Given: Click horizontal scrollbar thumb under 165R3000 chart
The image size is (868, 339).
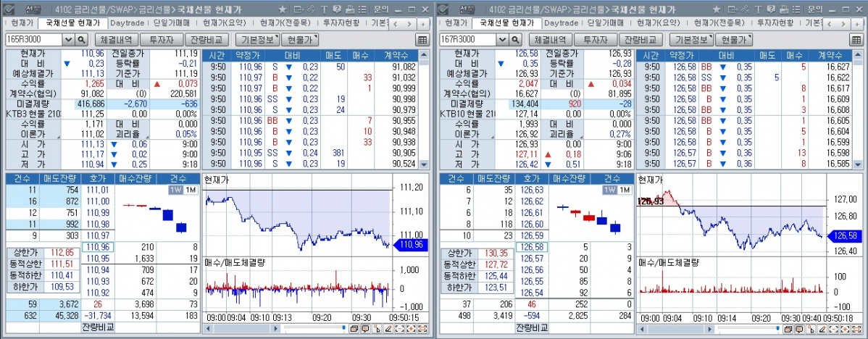Looking at the screenshot, I should [x=242, y=328].
